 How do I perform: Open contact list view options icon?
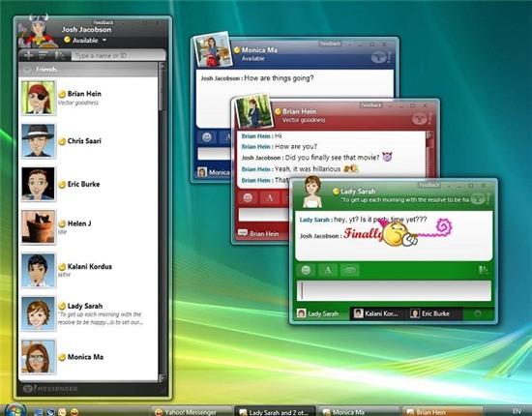coord(44,55)
